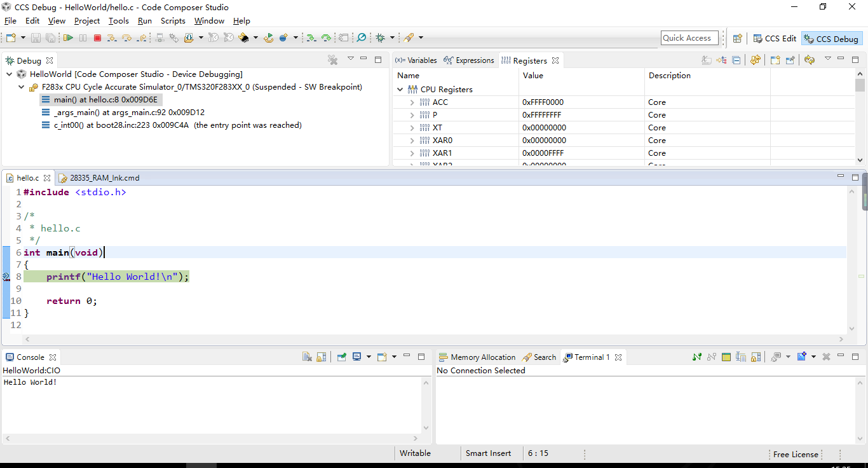Click the flashlight search tool icon

tap(409, 38)
